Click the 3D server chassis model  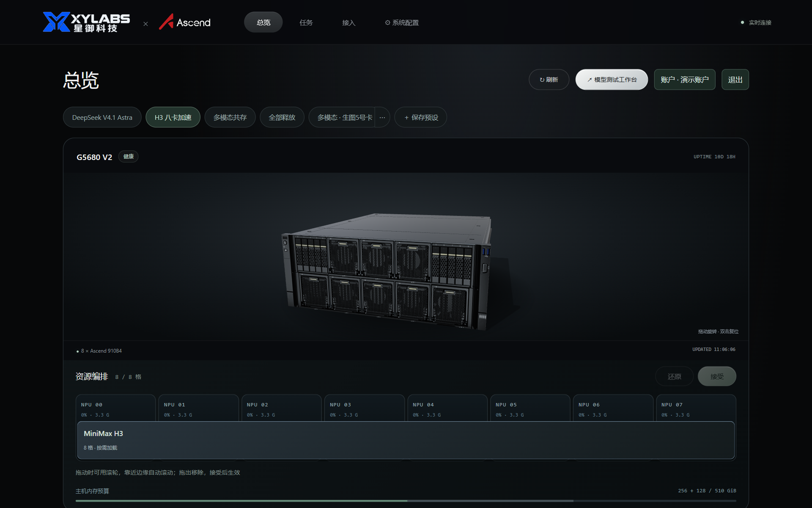tap(387, 271)
